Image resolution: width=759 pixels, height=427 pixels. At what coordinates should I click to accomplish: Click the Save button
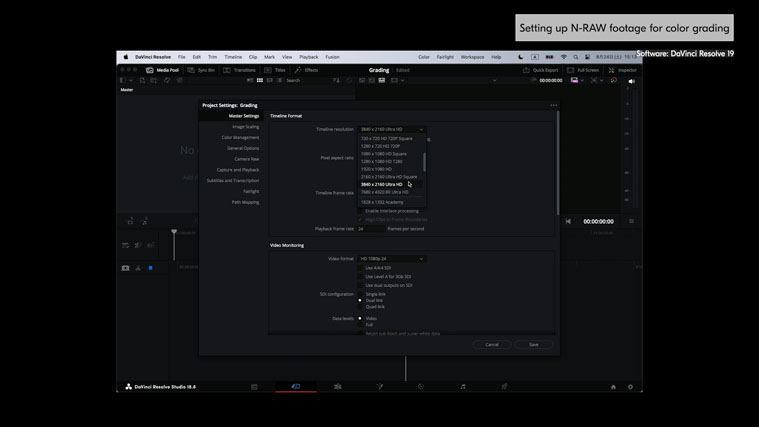(533, 344)
